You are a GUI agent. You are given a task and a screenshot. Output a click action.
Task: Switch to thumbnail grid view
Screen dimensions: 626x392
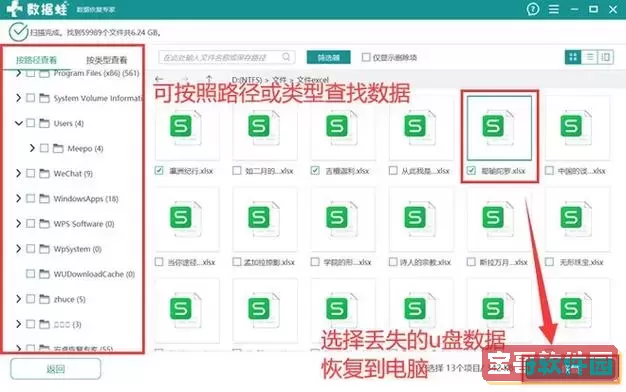[x=573, y=57]
